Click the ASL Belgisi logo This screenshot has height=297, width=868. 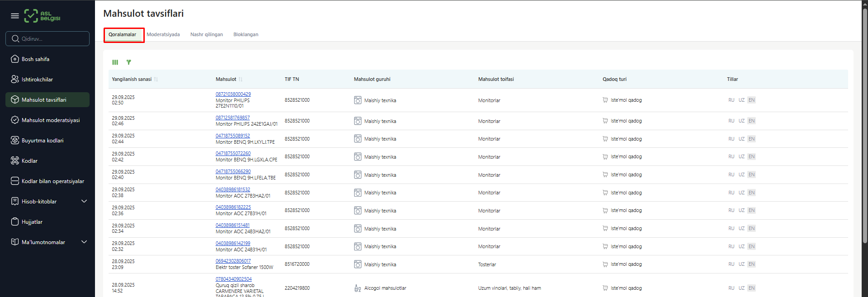tap(43, 16)
